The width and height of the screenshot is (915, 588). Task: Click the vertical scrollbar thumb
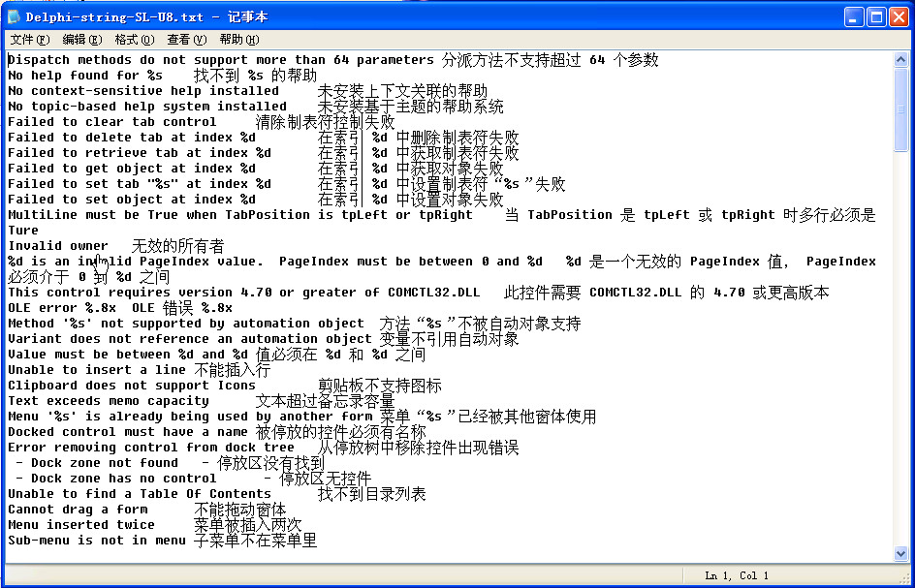tap(900, 109)
